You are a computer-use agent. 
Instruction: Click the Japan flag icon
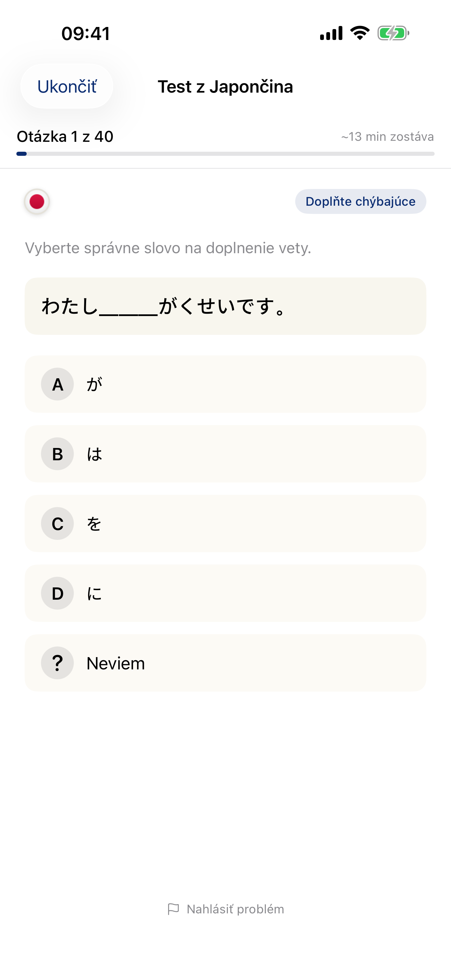(37, 202)
